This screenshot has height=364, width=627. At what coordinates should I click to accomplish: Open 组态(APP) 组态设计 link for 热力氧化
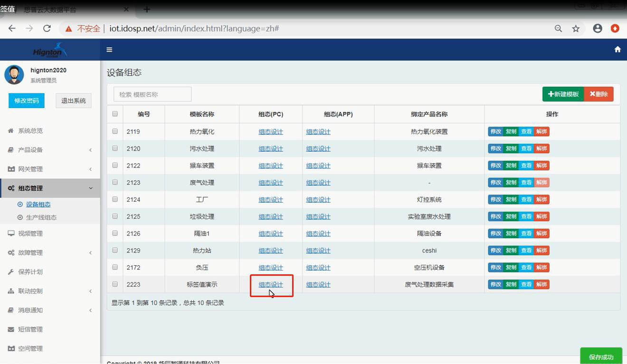[x=318, y=132]
